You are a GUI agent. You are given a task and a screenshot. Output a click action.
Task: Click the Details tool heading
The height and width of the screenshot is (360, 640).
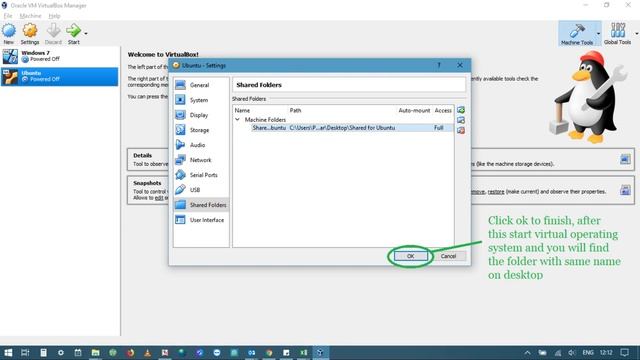pyautogui.click(x=142, y=156)
